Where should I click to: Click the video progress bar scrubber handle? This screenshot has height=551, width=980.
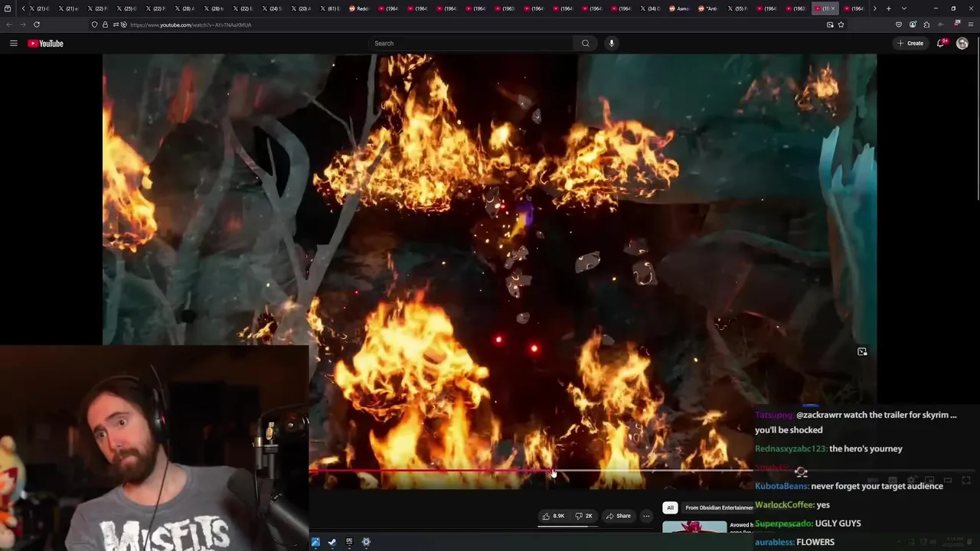click(551, 471)
